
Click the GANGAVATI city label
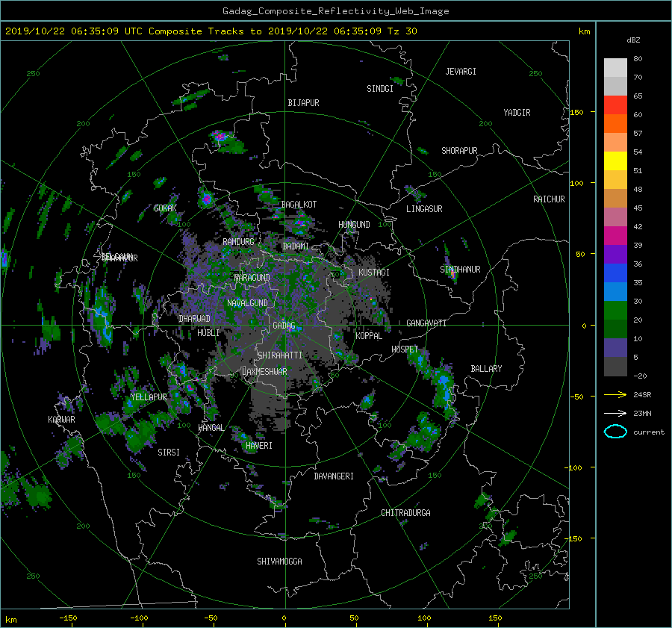click(x=426, y=323)
